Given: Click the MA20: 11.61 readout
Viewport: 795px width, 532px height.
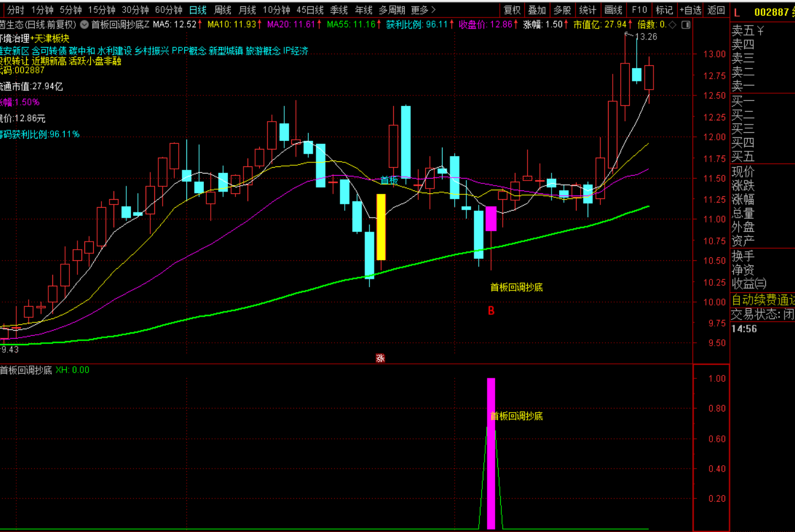Looking at the screenshot, I should (x=294, y=24).
